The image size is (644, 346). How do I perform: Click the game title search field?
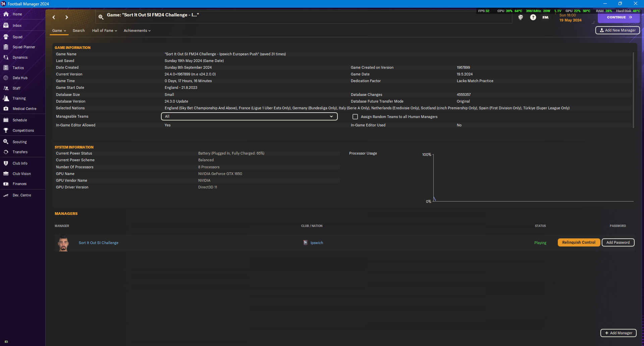304,17
